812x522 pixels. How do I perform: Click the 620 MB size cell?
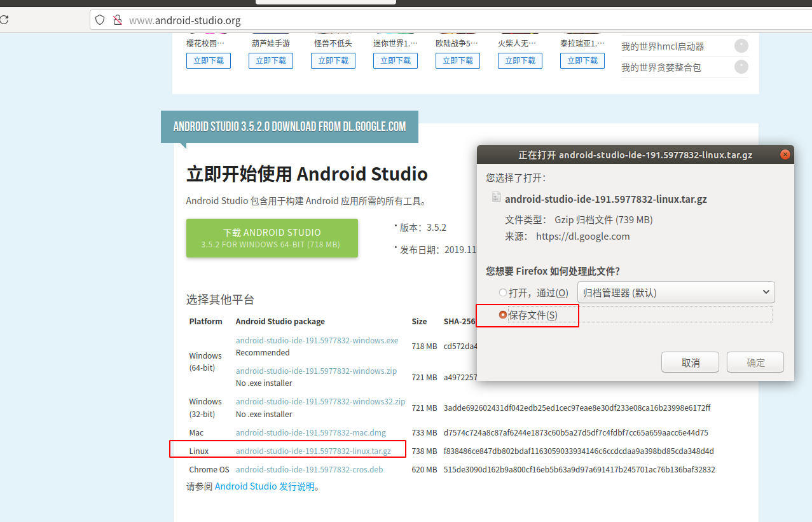(x=424, y=469)
